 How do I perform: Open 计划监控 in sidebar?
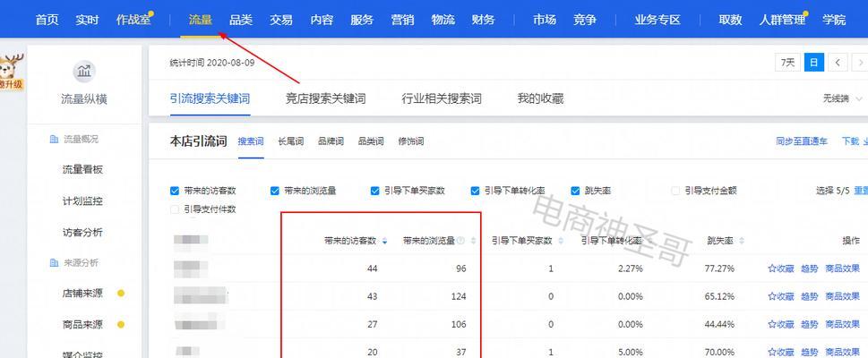click(x=83, y=201)
